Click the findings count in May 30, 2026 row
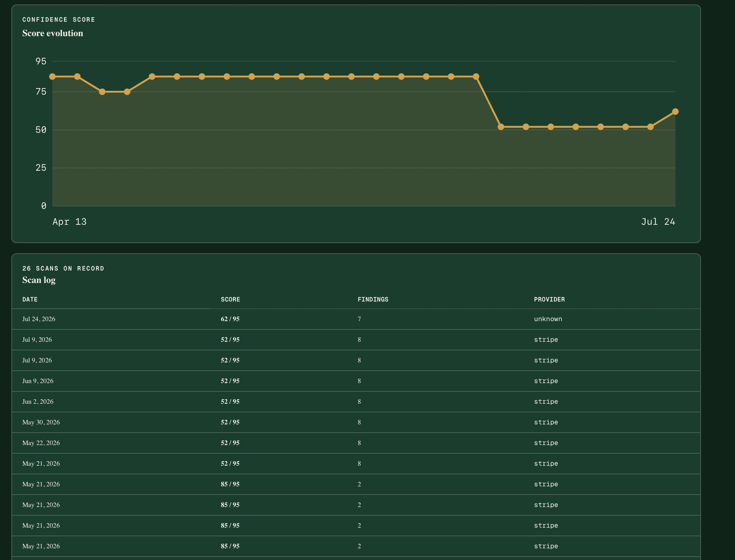Image resolution: width=735 pixels, height=560 pixels. click(359, 422)
